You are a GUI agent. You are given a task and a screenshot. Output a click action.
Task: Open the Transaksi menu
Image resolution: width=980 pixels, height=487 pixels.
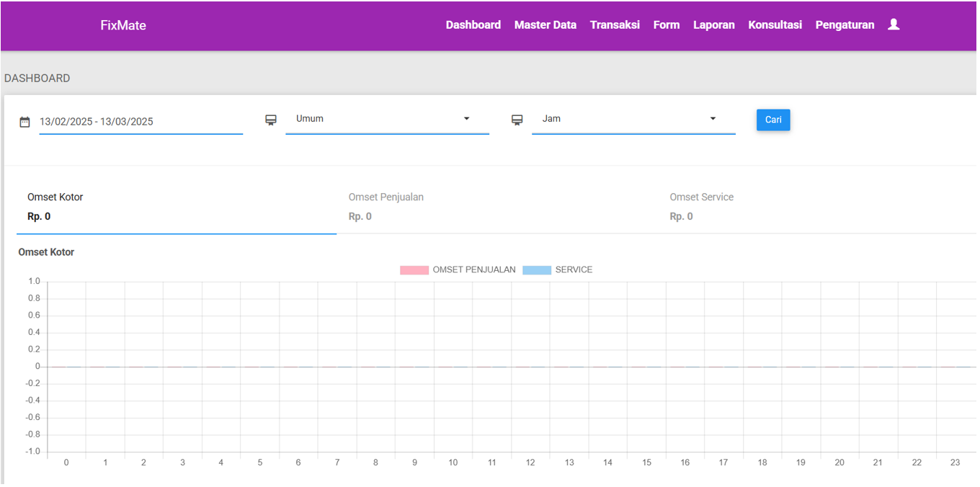pyautogui.click(x=615, y=25)
